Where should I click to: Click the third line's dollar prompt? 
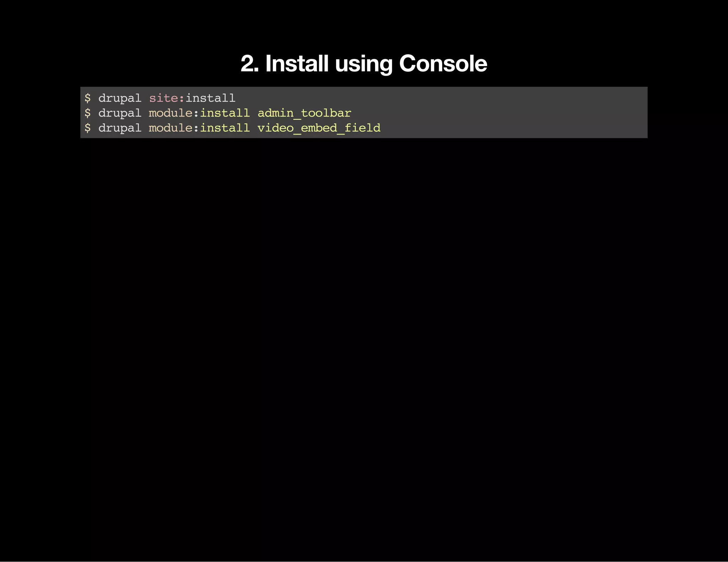[x=87, y=128]
